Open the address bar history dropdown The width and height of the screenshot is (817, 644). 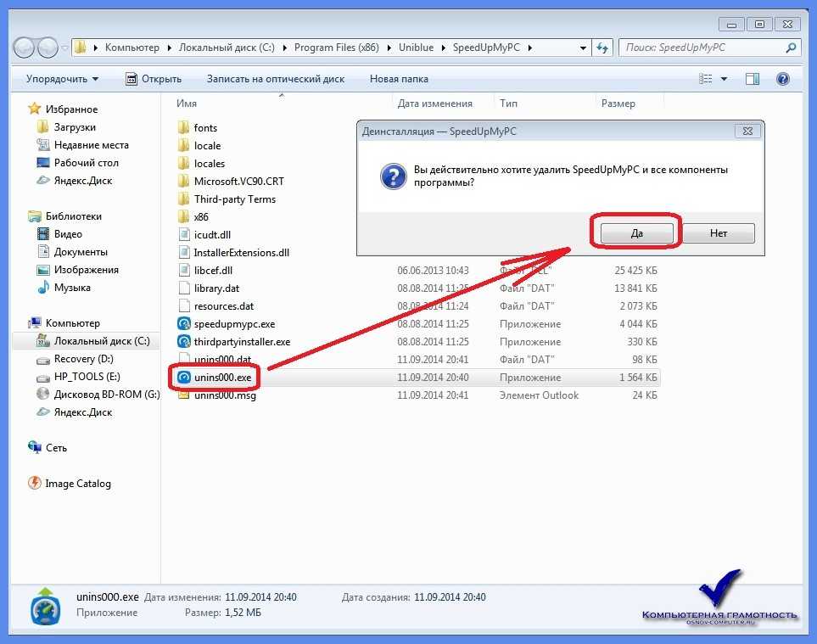[x=583, y=48]
